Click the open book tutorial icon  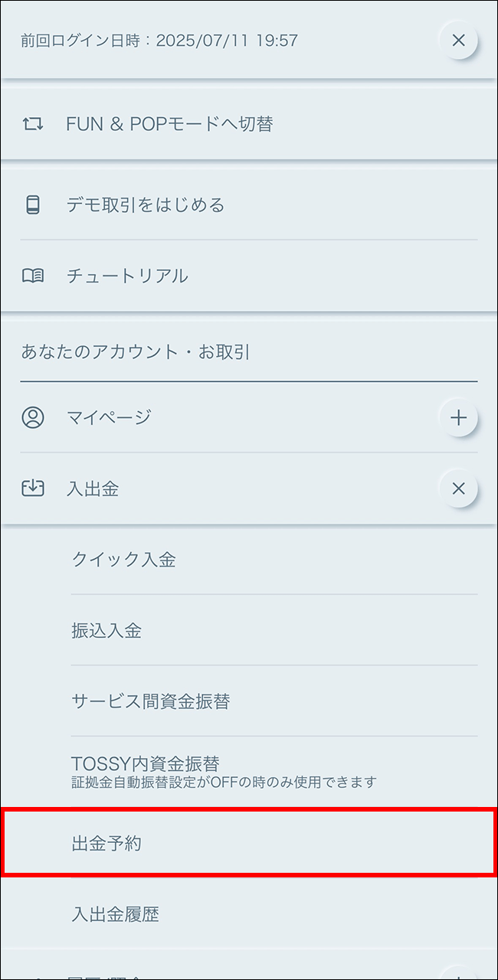[x=33, y=276]
